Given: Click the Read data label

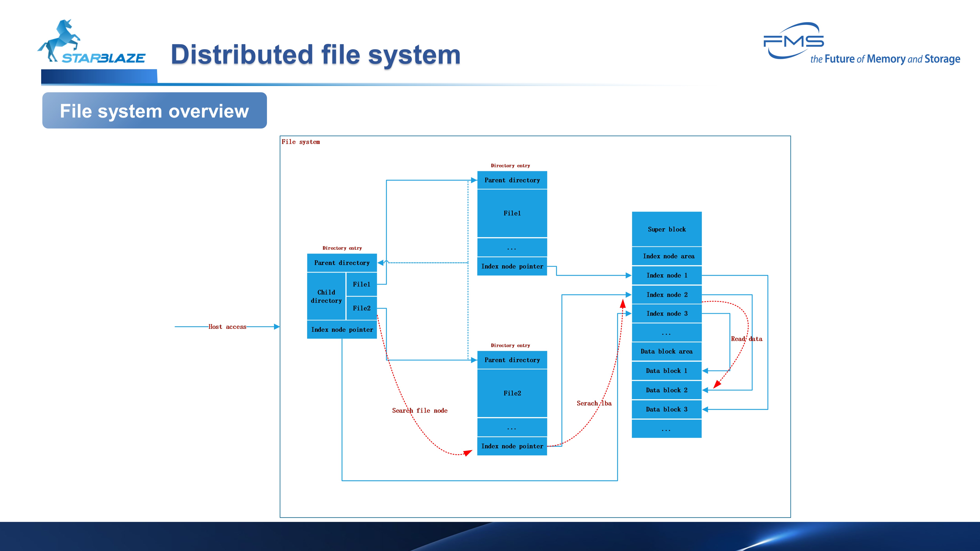Looking at the screenshot, I should (746, 339).
